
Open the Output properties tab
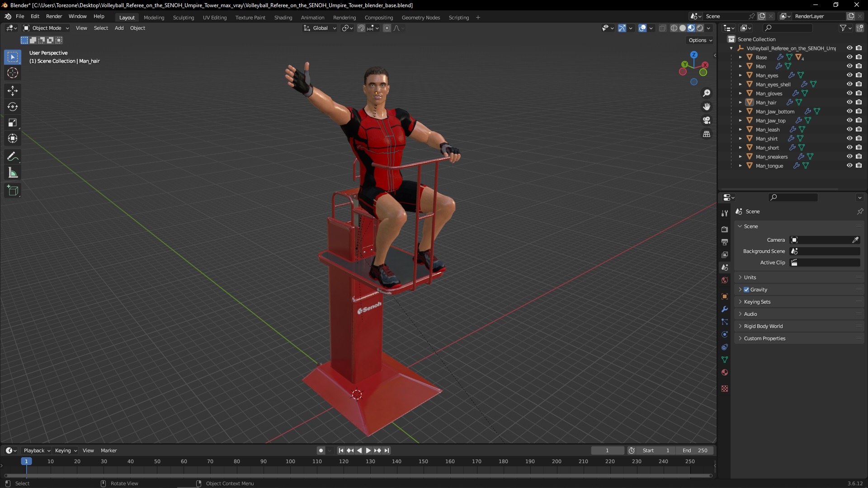pyautogui.click(x=725, y=242)
